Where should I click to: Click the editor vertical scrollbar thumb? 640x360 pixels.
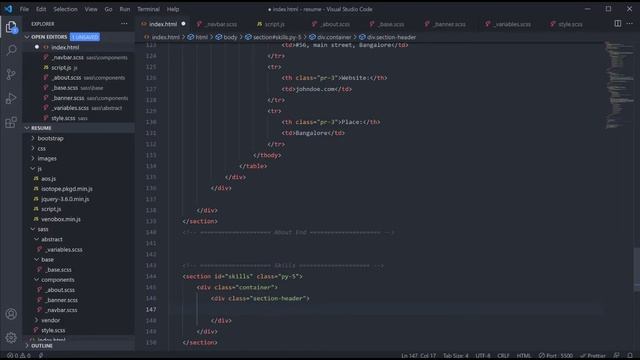coord(637,269)
